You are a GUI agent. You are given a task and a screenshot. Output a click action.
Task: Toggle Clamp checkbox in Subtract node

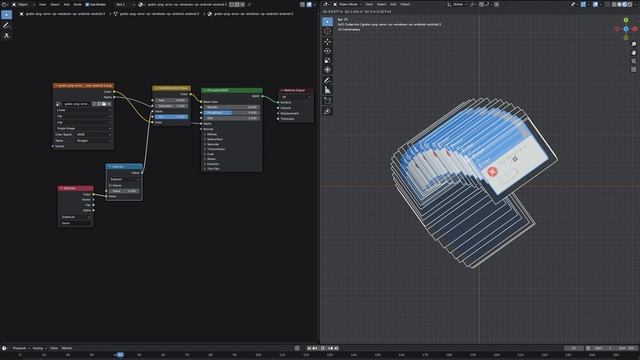click(x=110, y=185)
